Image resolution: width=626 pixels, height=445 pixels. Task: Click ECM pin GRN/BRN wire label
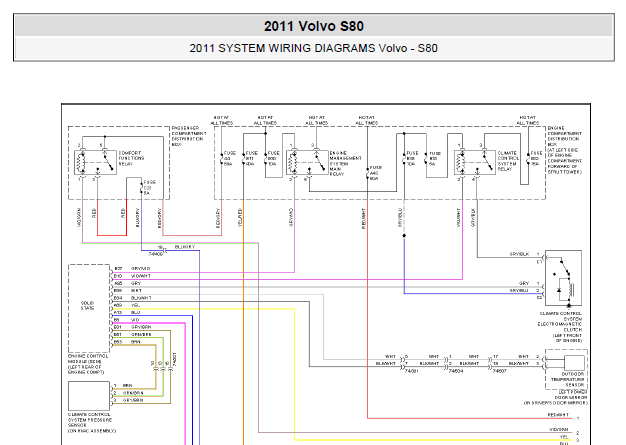(141, 334)
